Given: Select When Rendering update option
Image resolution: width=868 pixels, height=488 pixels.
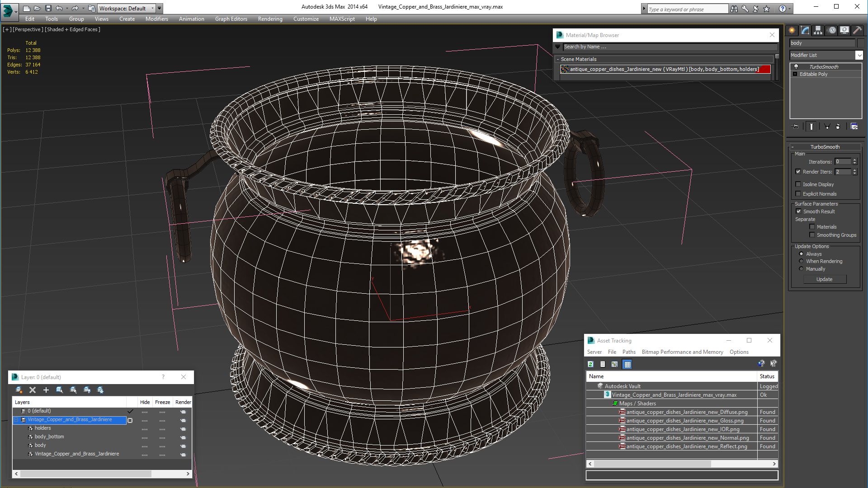Looking at the screenshot, I should pos(801,261).
